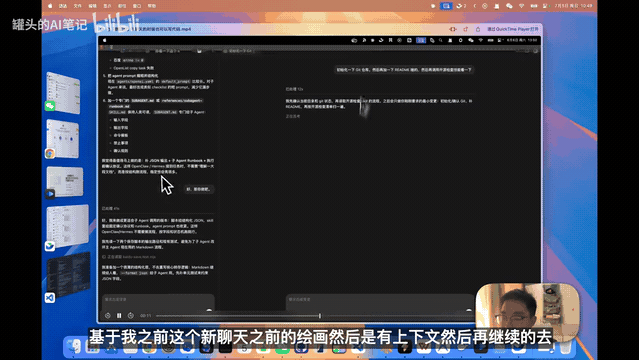Open the Wi-Fi menu bar icon
The height and width of the screenshot is (360, 639).
click(521, 6)
